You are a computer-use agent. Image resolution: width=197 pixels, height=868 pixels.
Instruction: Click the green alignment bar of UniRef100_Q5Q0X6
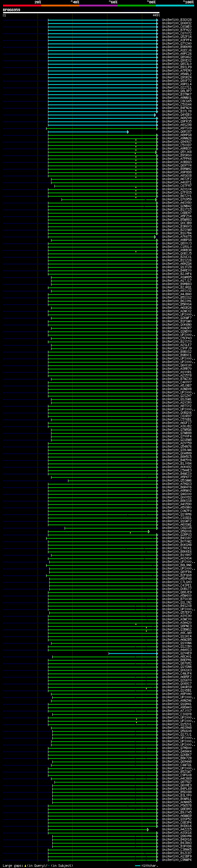[x=99, y=531]
